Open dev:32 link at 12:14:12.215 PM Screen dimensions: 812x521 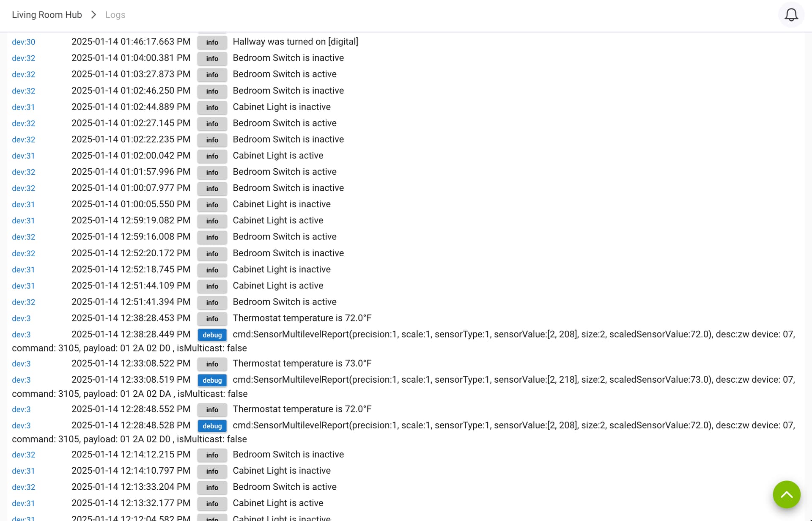tap(24, 455)
